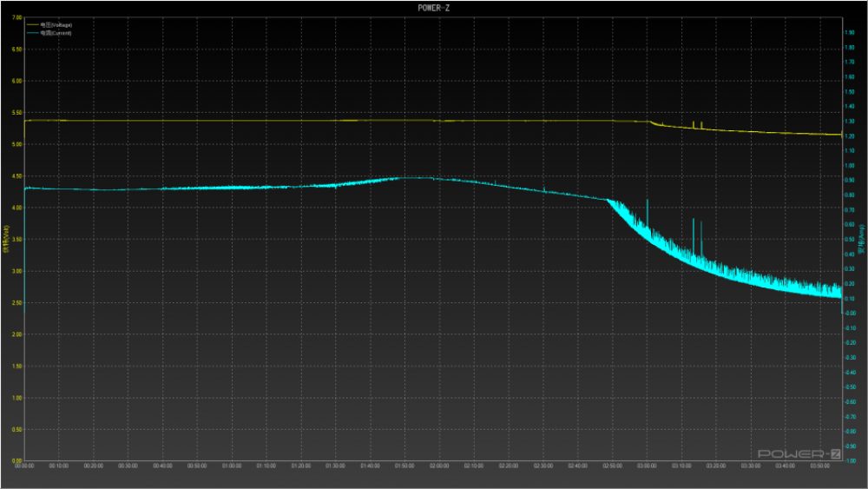Click the 7.00 tick on voltage axis

(x=16, y=18)
